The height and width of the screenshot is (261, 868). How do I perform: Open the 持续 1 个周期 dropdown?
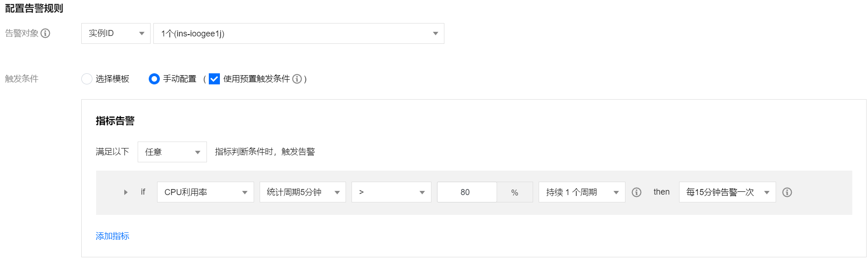pyautogui.click(x=582, y=192)
